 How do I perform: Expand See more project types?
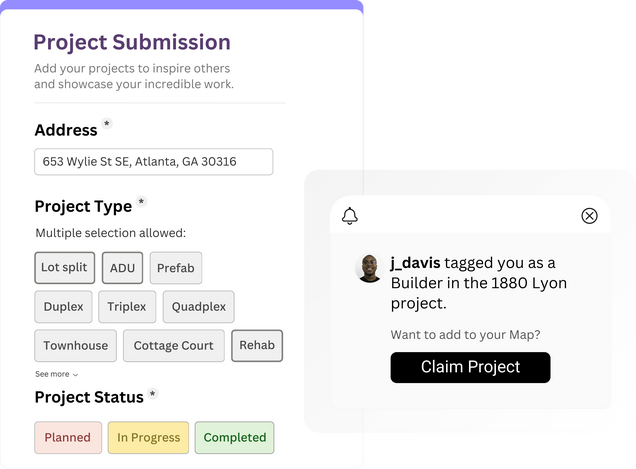click(x=56, y=374)
